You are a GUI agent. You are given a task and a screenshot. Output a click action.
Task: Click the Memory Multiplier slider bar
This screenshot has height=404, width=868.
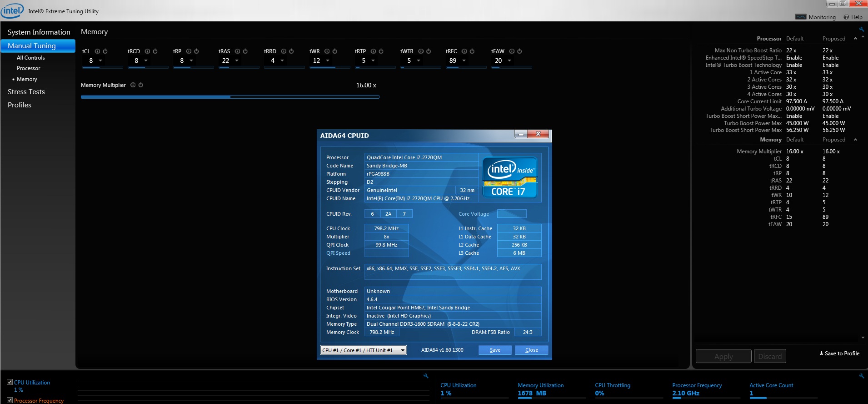230,97
